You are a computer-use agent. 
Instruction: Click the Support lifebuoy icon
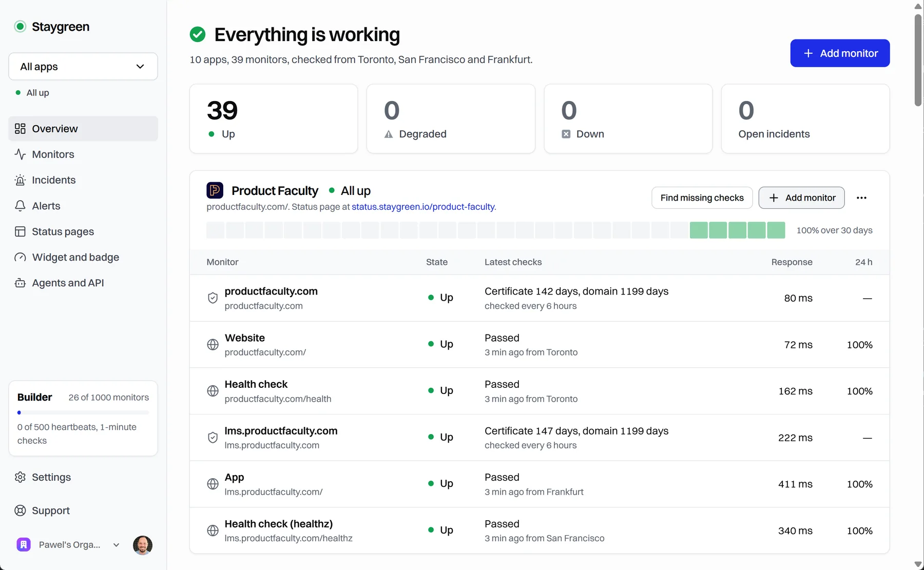coord(20,510)
